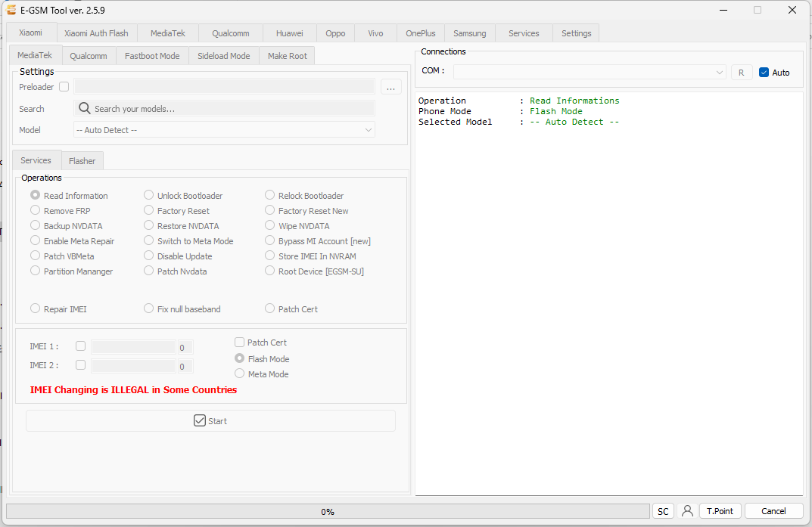812x527 pixels.
Task: Select the Xiaomi tab
Action: [30, 33]
